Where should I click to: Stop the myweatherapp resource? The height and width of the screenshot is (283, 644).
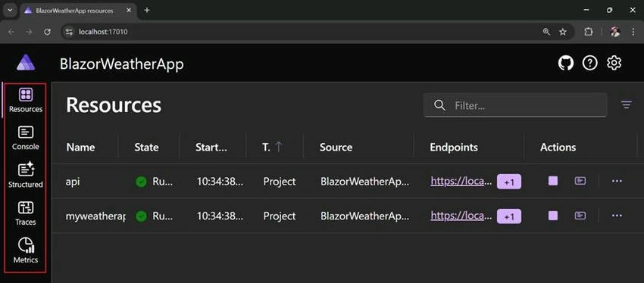pyautogui.click(x=553, y=216)
